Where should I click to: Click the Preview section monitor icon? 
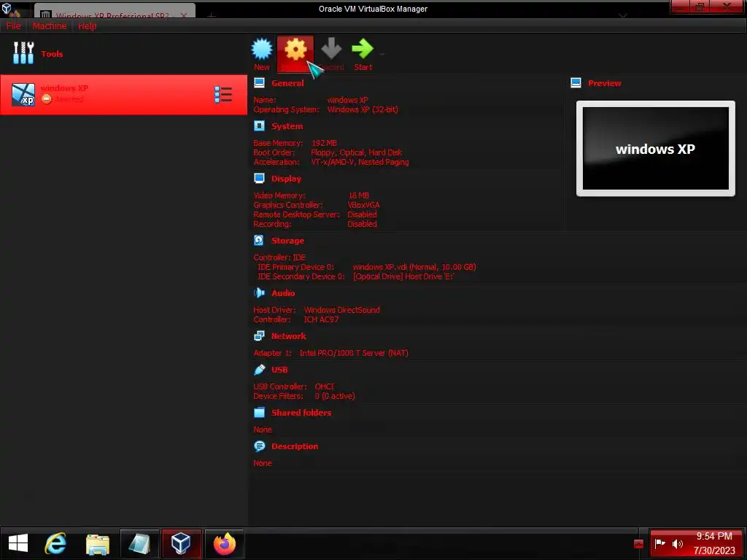tap(576, 83)
